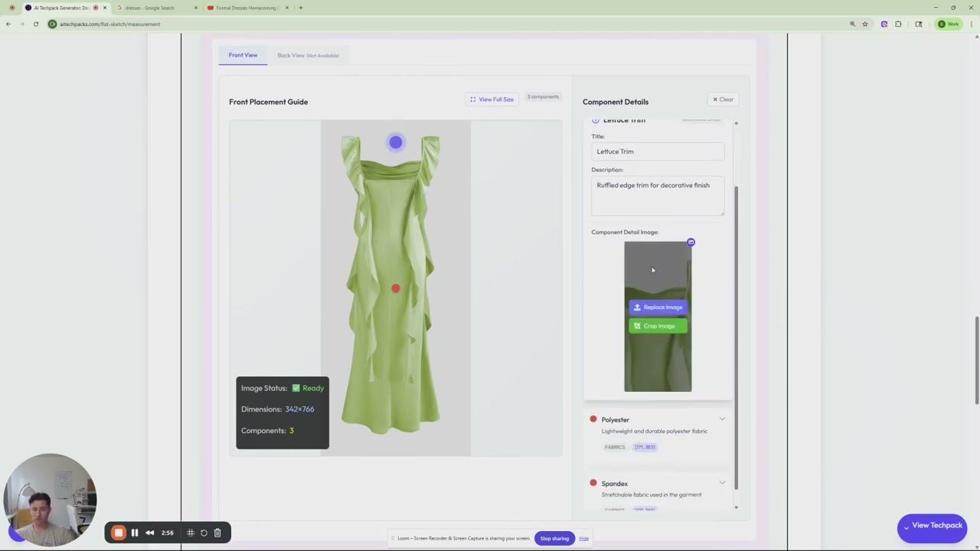The image size is (980, 551).
Task: Click the Description box about ruffled edge trim
Action: (x=658, y=197)
